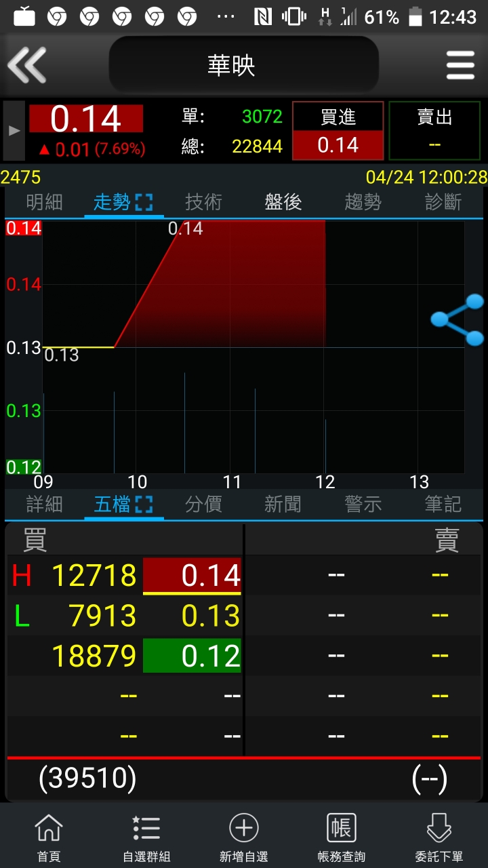Open the 新聞 news tab
This screenshot has width=488, height=868.
click(x=283, y=505)
